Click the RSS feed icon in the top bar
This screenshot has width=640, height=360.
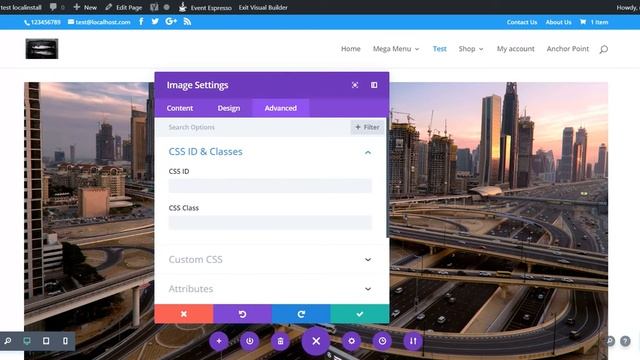(x=187, y=22)
